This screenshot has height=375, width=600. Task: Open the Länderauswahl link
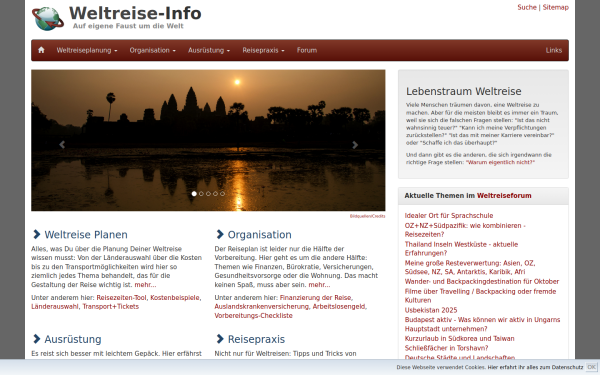55,307
